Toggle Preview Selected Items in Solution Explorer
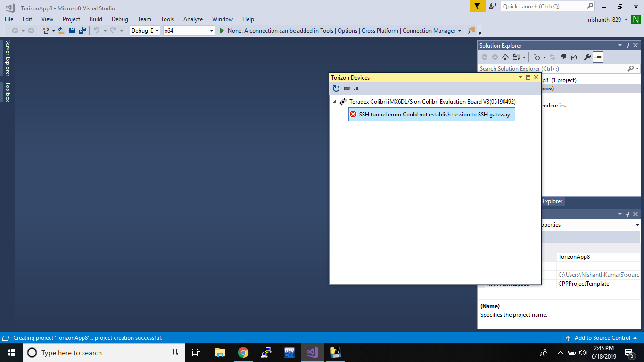Viewport: 644px width, 362px height. coord(598,57)
